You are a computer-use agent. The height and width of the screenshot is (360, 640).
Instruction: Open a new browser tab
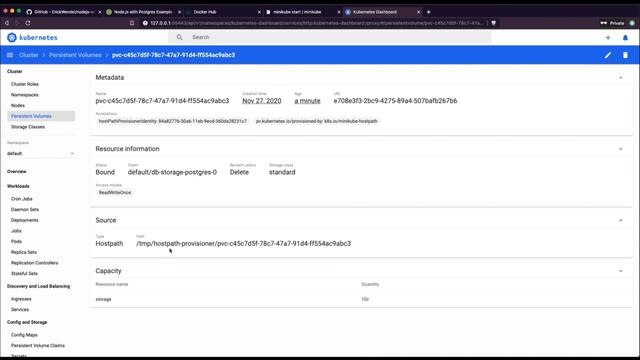coord(429,12)
